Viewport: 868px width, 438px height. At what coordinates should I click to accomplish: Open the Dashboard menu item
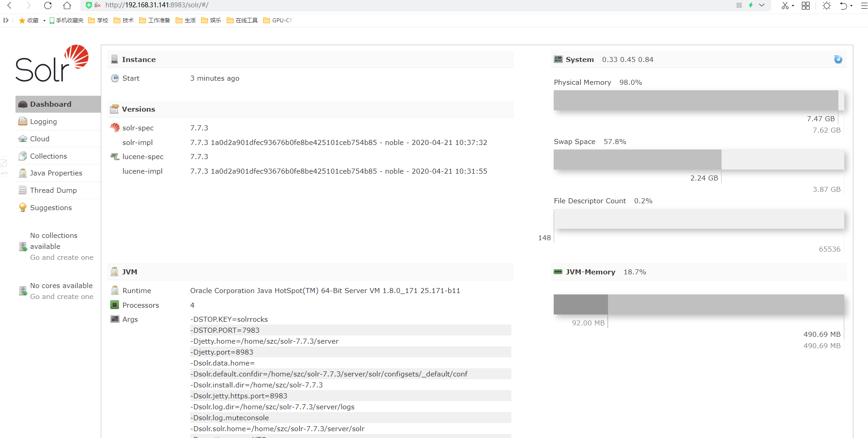click(58, 104)
